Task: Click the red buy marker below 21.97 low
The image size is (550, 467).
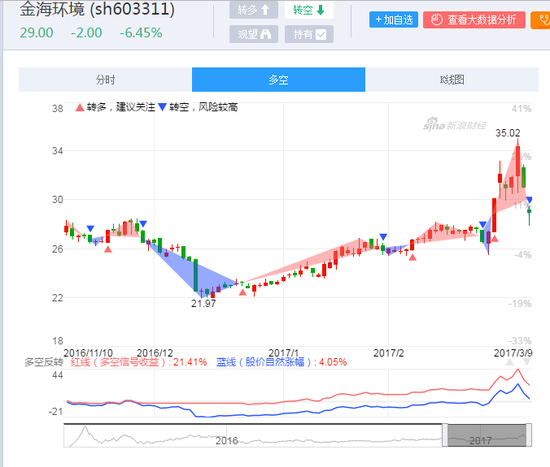Action: [x=242, y=292]
